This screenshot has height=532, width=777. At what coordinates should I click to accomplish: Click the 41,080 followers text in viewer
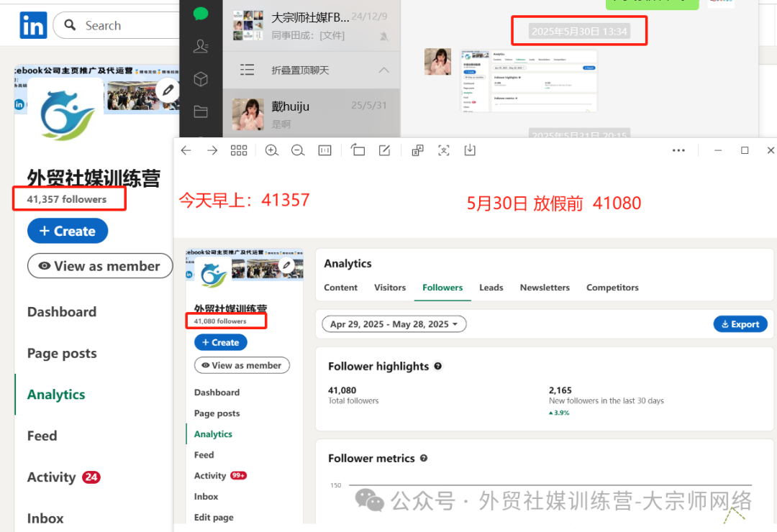(x=220, y=321)
